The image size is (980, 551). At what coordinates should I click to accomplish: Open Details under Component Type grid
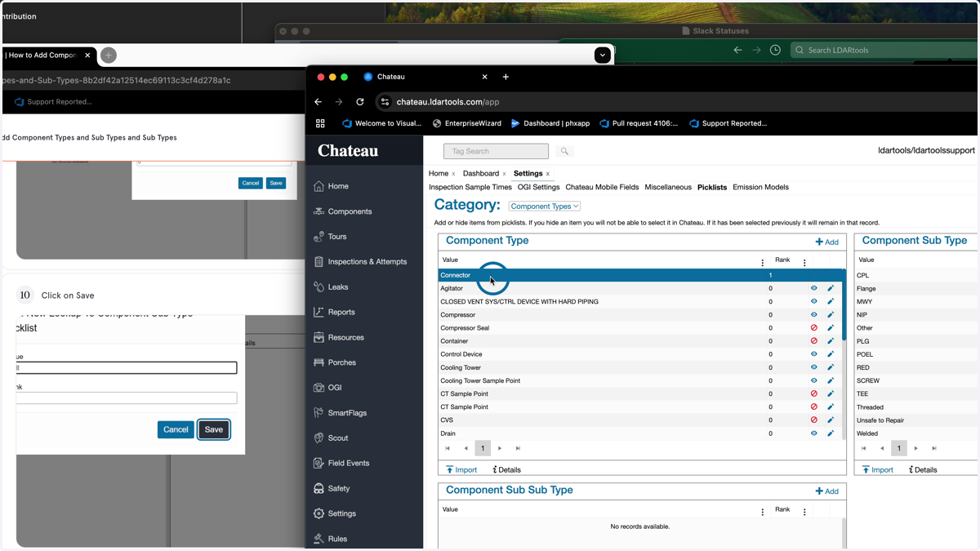[506, 469]
